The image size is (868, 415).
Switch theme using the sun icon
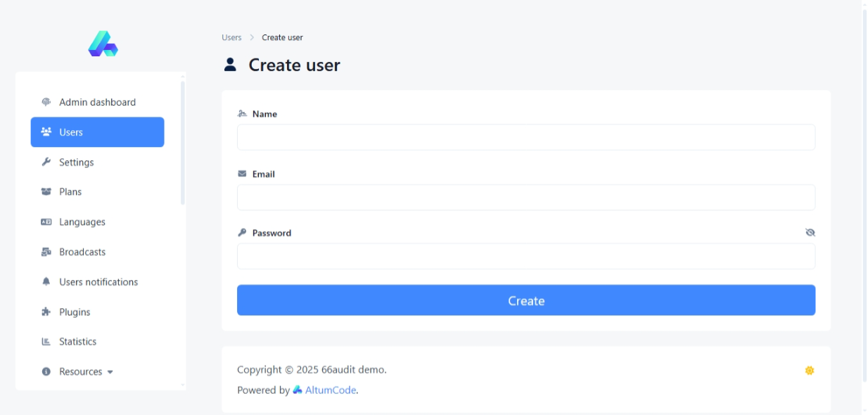coord(809,370)
